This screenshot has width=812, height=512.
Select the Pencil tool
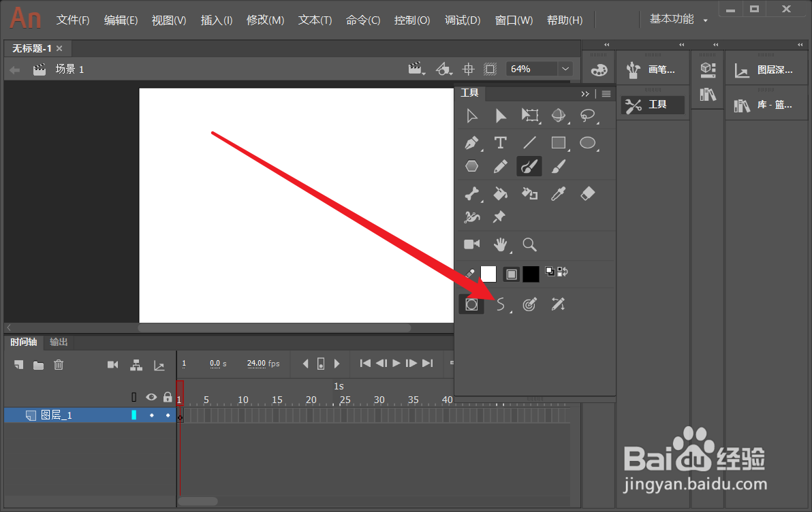click(x=500, y=166)
